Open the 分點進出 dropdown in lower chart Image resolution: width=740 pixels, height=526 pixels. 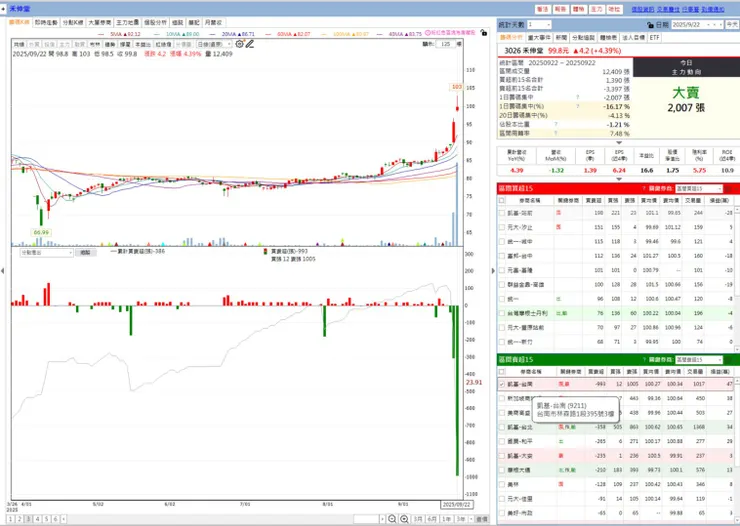click(46, 253)
